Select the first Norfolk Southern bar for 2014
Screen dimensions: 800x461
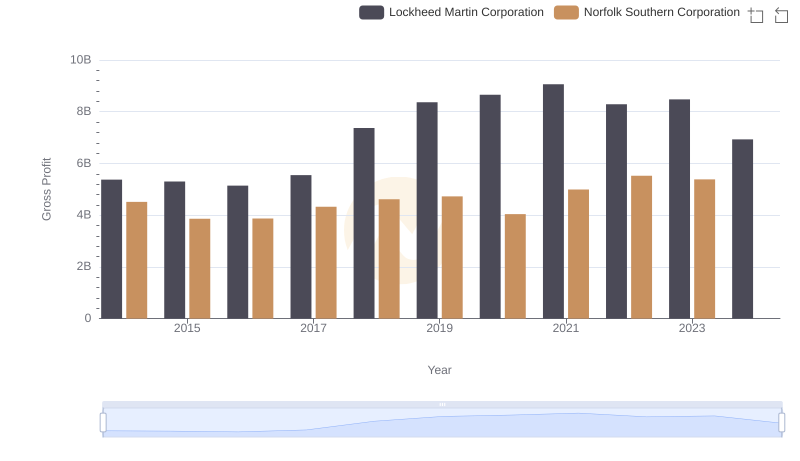pyautogui.click(x=137, y=260)
